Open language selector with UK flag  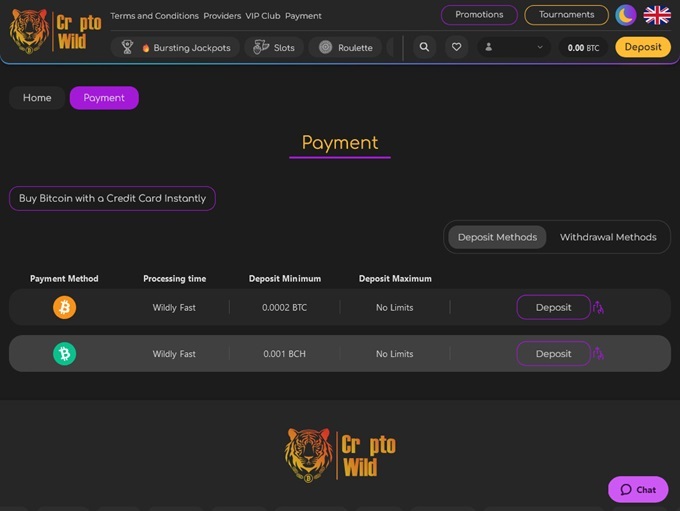[657, 15]
